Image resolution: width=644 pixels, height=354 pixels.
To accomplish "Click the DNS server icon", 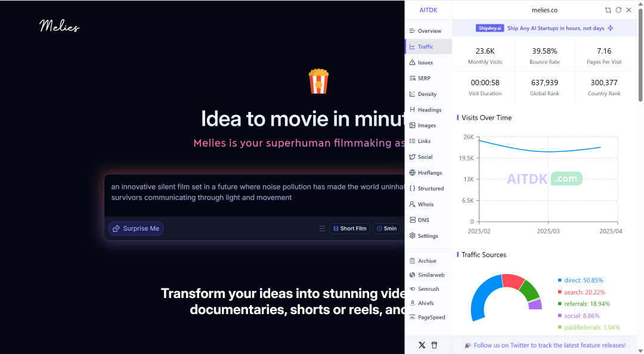I will point(413,220).
